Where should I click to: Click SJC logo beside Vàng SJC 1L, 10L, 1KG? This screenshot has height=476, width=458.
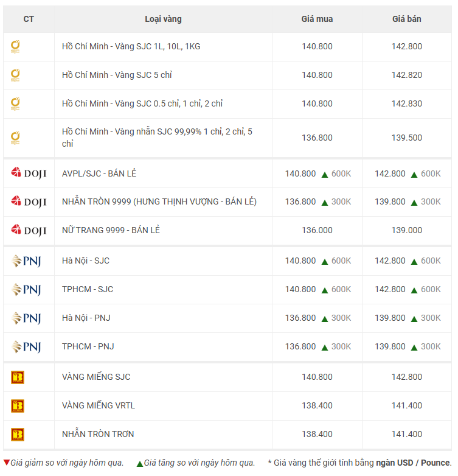[x=15, y=47]
